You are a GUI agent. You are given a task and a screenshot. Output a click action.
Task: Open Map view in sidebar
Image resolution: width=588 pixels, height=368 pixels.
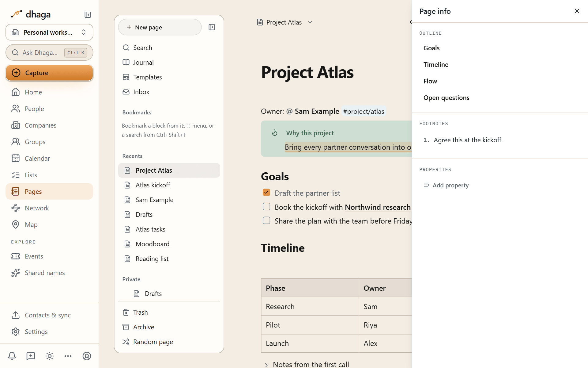point(49,225)
